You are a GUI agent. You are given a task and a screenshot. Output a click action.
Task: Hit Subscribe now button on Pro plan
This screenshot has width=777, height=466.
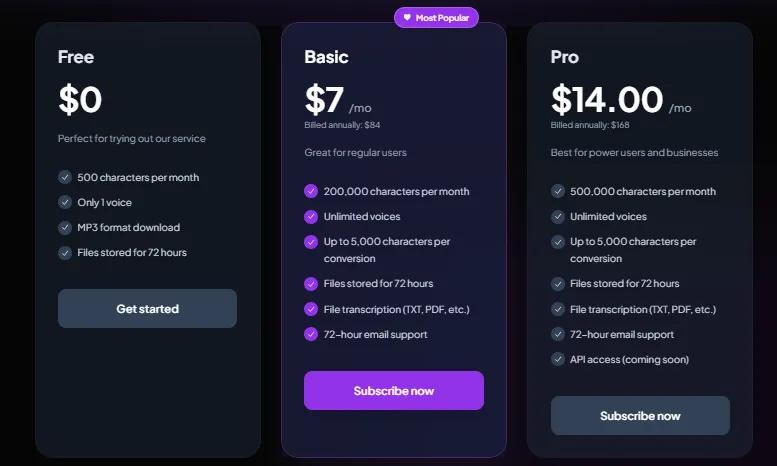(640, 416)
